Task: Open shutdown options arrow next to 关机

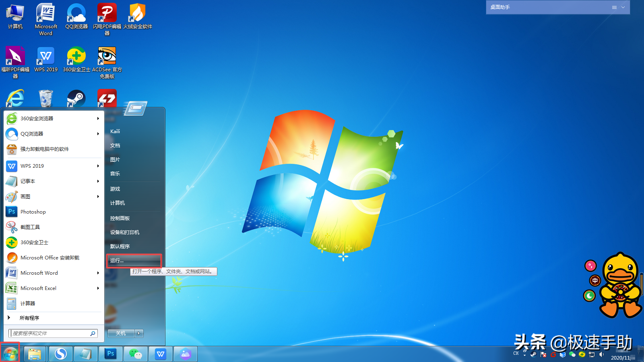Action: click(139, 333)
